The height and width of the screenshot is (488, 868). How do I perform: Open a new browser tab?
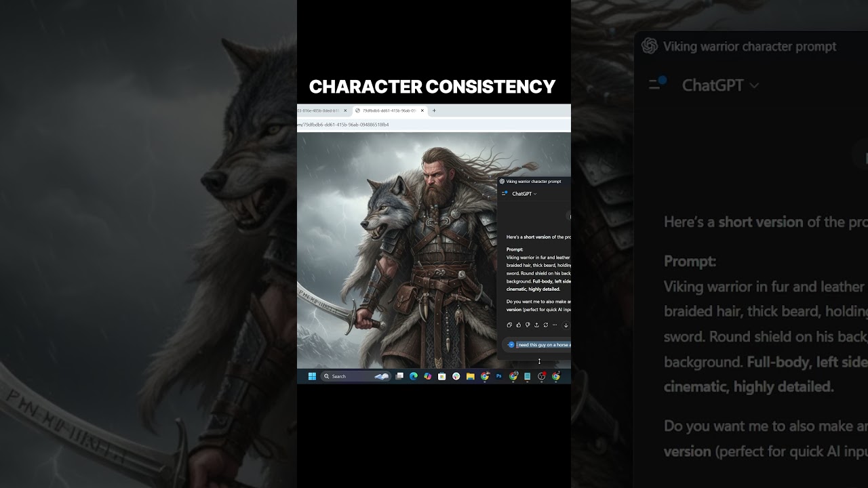[434, 110]
